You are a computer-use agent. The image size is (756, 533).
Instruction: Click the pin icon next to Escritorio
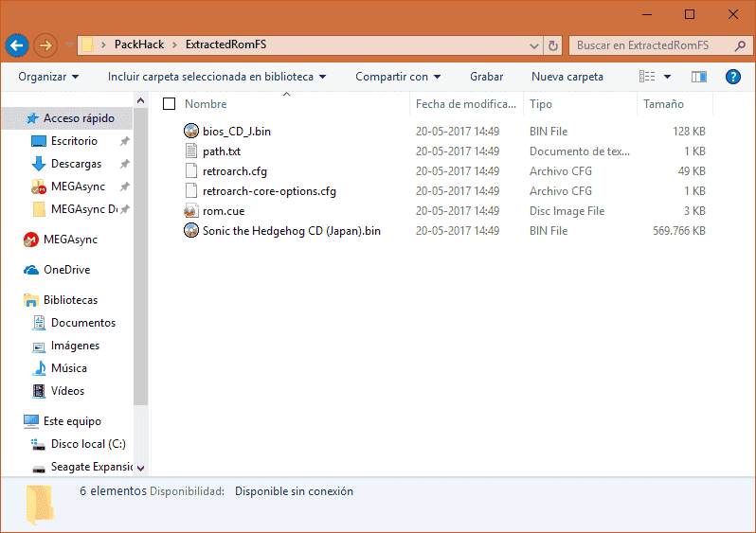tap(124, 141)
